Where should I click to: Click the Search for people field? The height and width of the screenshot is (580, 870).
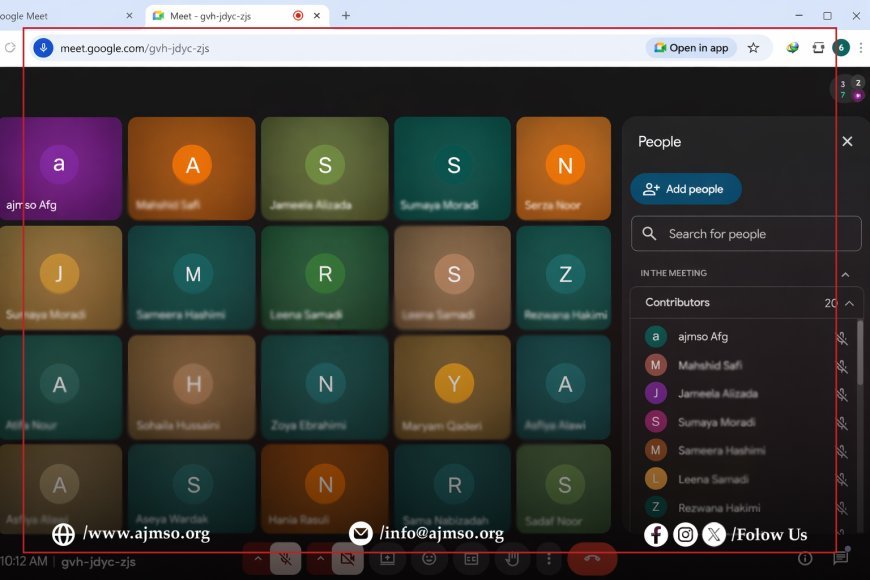click(746, 234)
